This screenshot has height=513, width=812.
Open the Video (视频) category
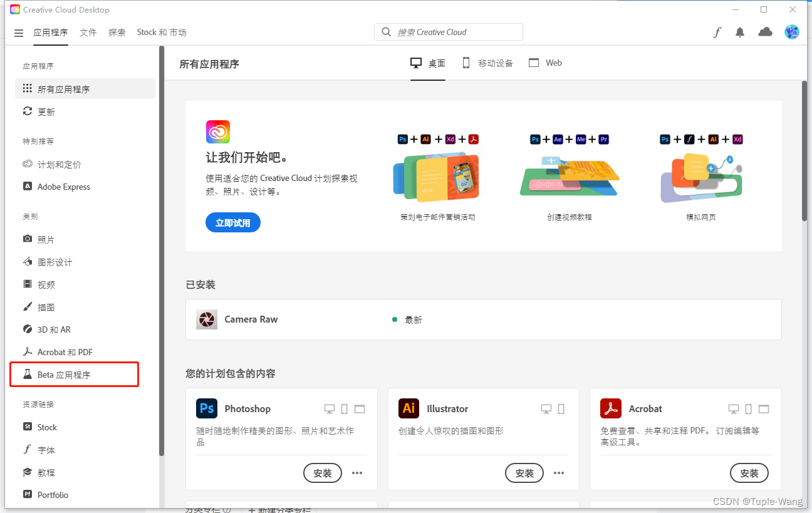pos(47,284)
